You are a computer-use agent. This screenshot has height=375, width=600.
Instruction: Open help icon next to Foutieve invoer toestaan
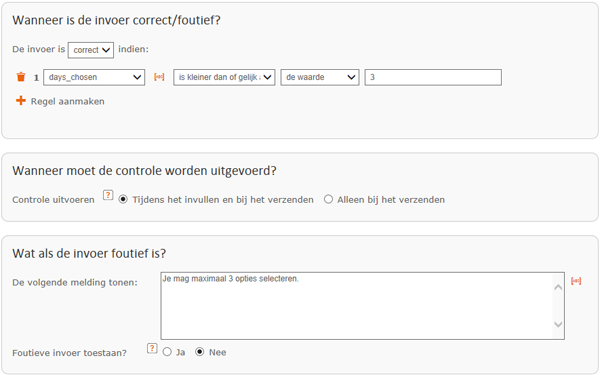[x=152, y=348]
